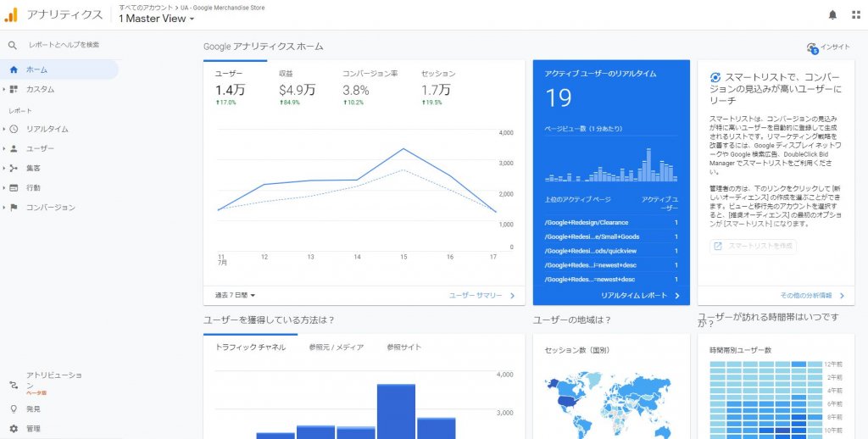The width and height of the screenshot is (868, 439).
Task: Click the セッション数（国別） map title
Action: pos(576,350)
